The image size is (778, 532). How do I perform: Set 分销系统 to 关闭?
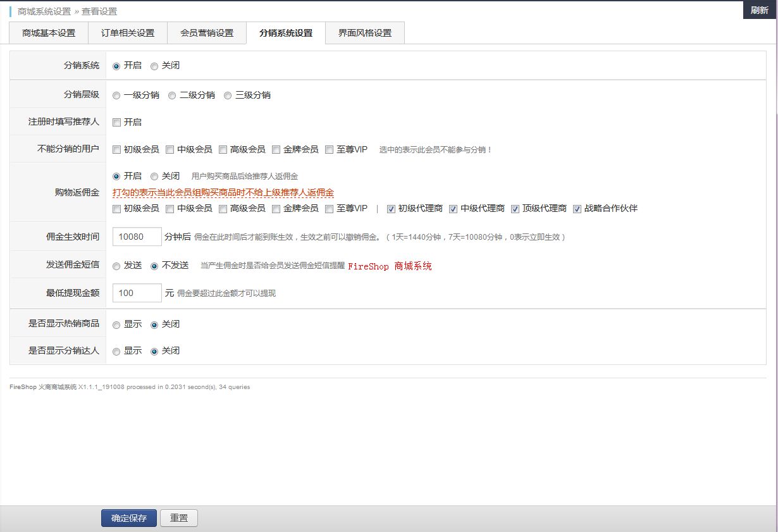[154, 66]
